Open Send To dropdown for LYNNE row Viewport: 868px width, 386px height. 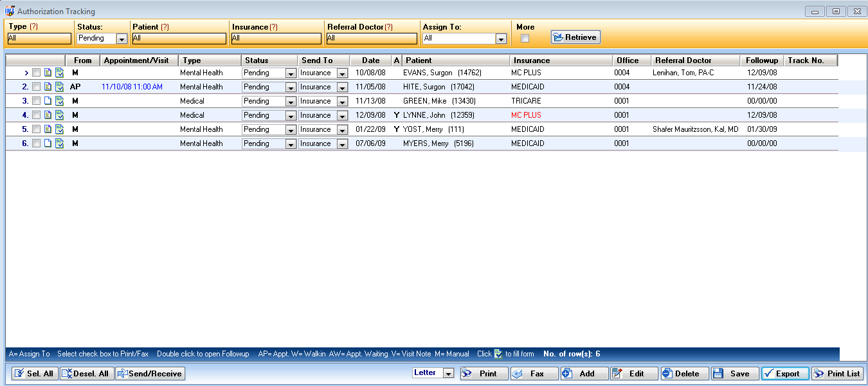click(342, 116)
